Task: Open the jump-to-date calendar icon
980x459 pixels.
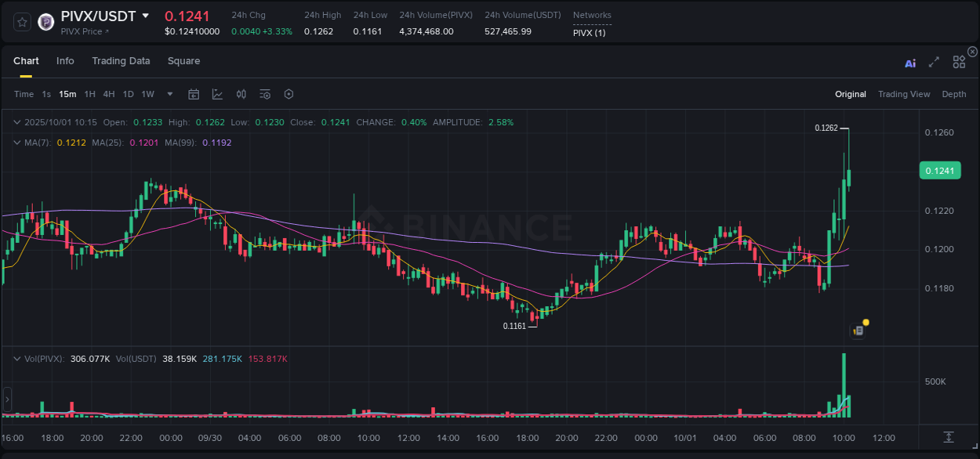Action: point(194,93)
